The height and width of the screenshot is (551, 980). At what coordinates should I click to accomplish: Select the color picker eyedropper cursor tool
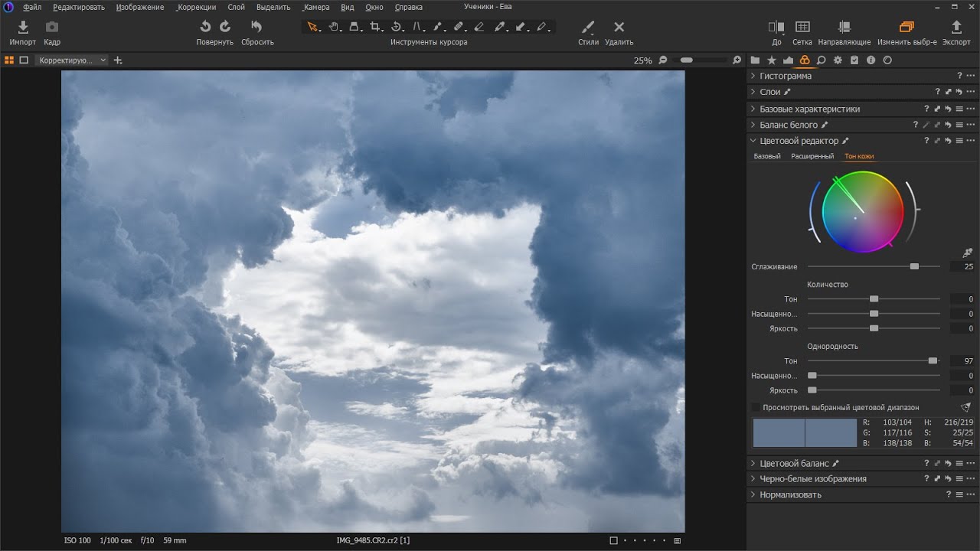coord(500,27)
